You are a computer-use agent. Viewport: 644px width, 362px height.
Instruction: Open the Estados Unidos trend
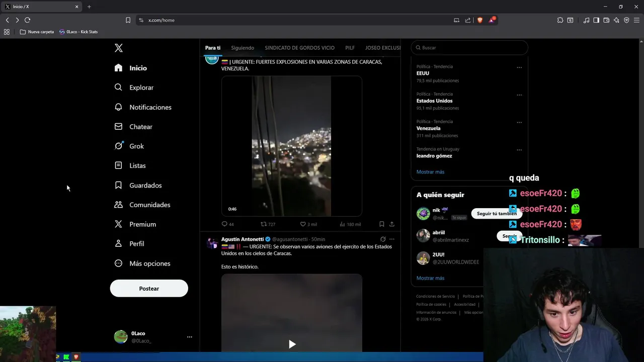[x=435, y=101]
